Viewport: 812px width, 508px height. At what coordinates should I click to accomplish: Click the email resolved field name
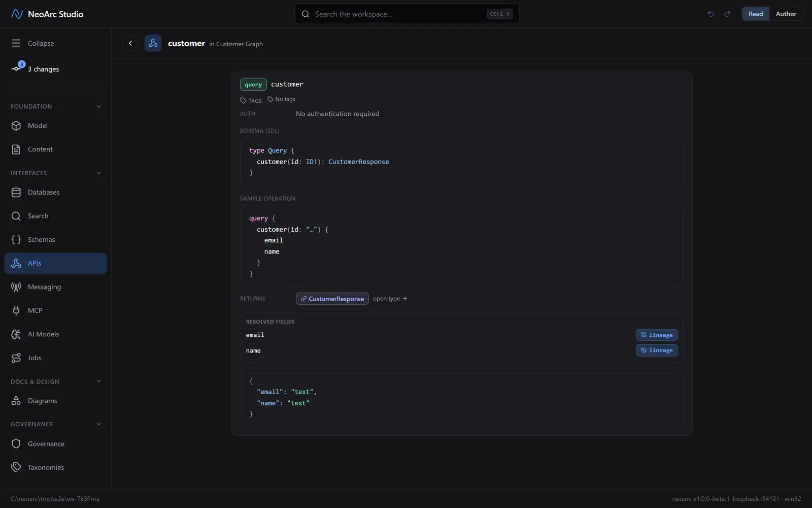[255, 335]
